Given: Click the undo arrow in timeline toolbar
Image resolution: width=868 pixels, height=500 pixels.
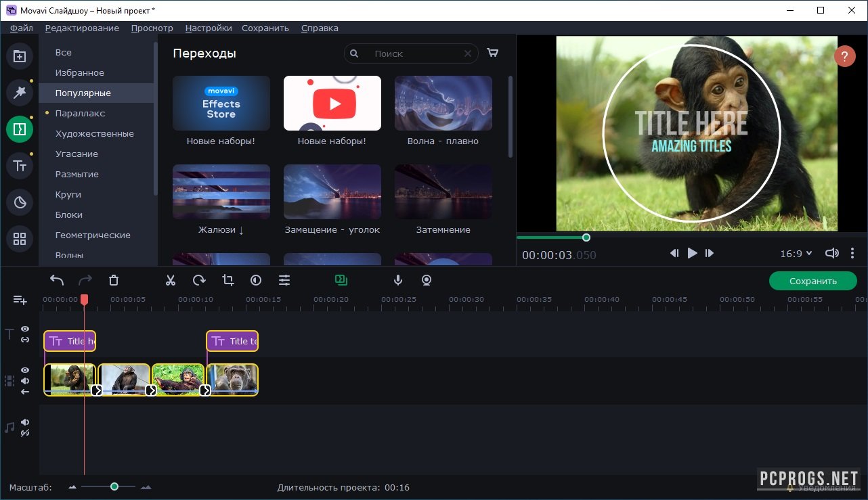Looking at the screenshot, I should pyautogui.click(x=57, y=280).
